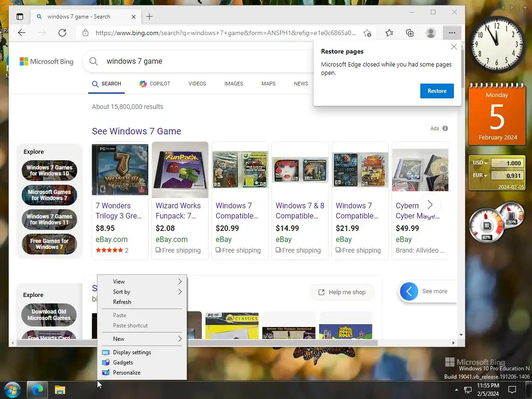Select Download Old Microsoft Games pill
The width and height of the screenshot is (532, 399).
tap(49, 315)
